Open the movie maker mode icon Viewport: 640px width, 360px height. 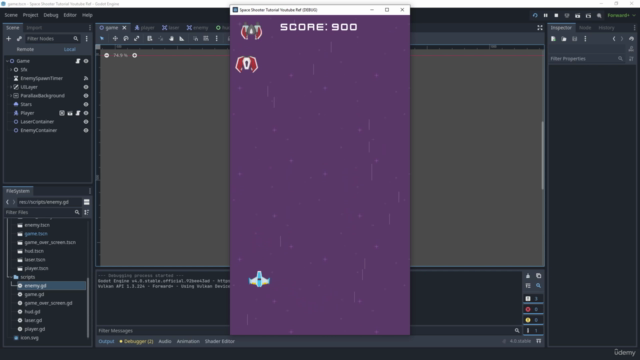click(599, 16)
